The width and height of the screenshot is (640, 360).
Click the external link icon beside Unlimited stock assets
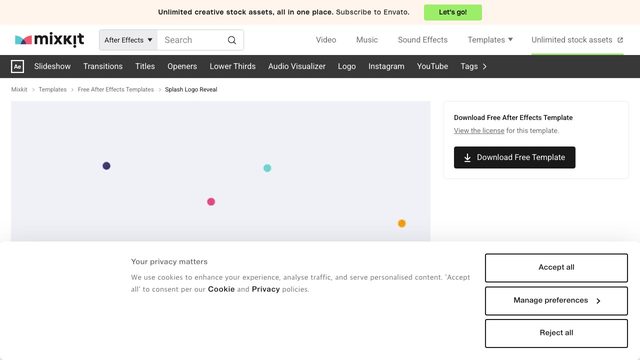(620, 40)
